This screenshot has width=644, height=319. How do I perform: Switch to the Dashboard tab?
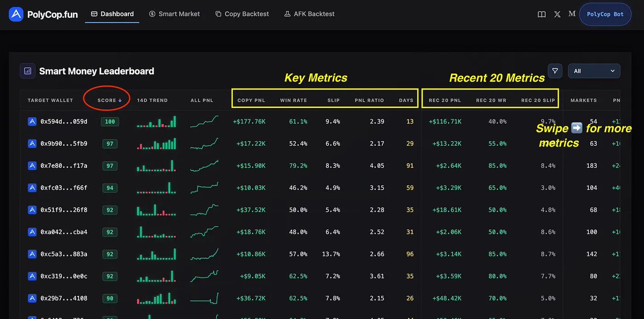pyautogui.click(x=112, y=14)
